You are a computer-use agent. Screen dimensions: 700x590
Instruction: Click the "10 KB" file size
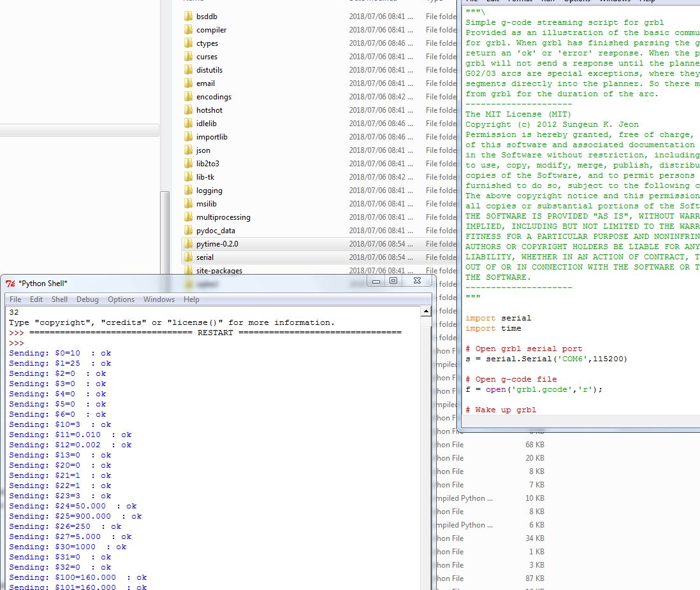tap(535, 498)
